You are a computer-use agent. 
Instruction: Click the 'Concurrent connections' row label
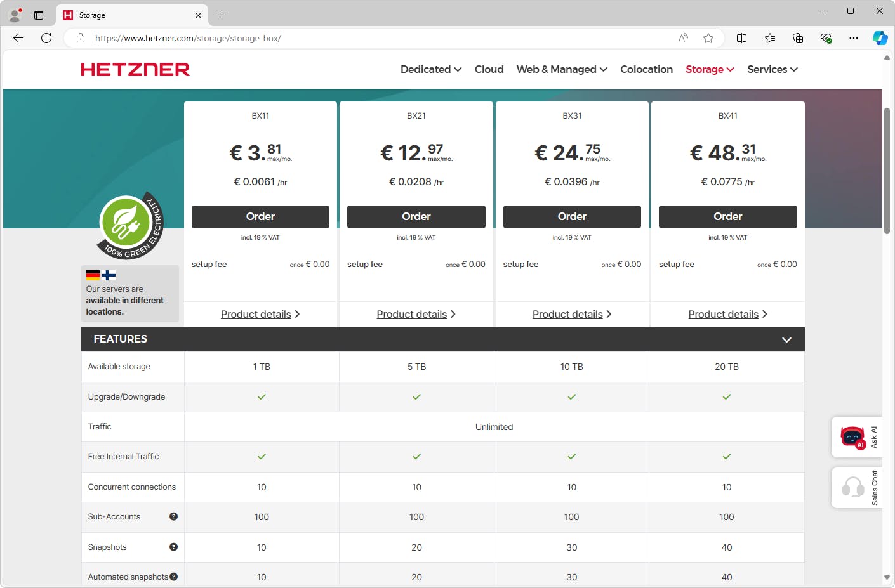132,487
